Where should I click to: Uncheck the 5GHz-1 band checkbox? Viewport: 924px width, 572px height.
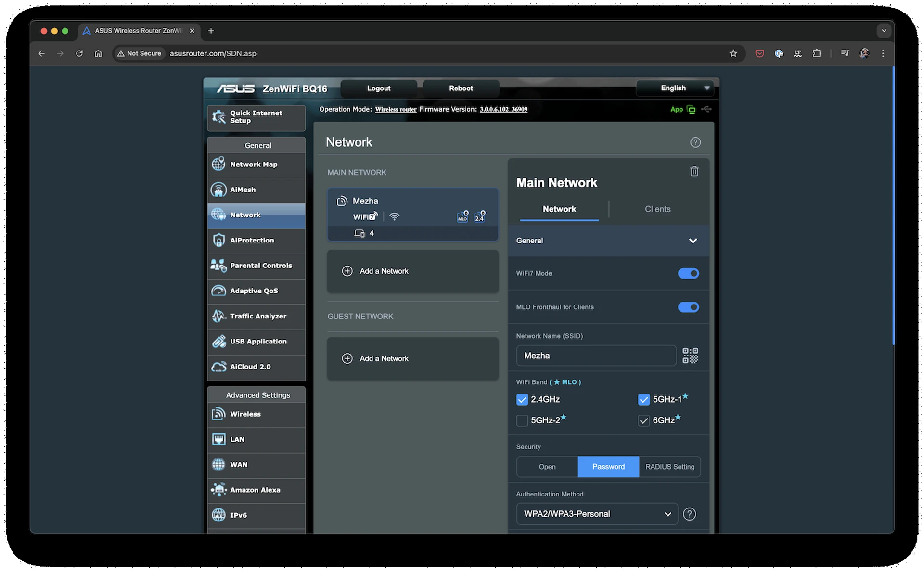[x=643, y=400]
